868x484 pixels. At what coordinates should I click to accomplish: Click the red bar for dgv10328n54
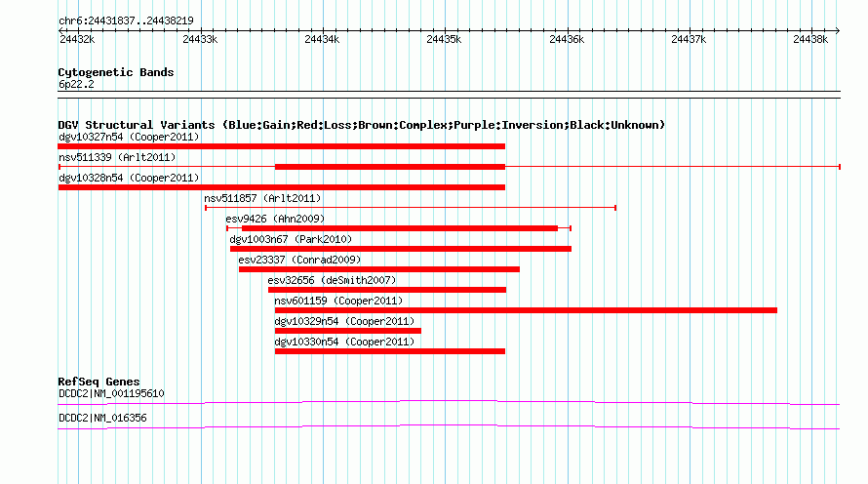[x=281, y=187]
